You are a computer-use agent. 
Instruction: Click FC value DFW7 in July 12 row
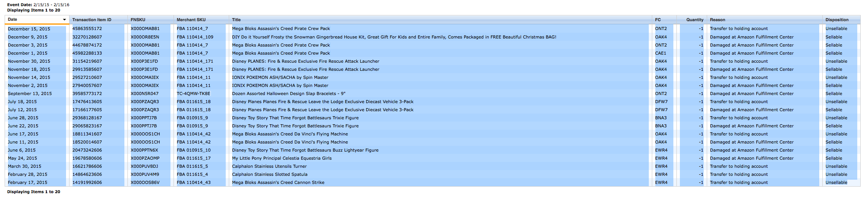click(661, 110)
